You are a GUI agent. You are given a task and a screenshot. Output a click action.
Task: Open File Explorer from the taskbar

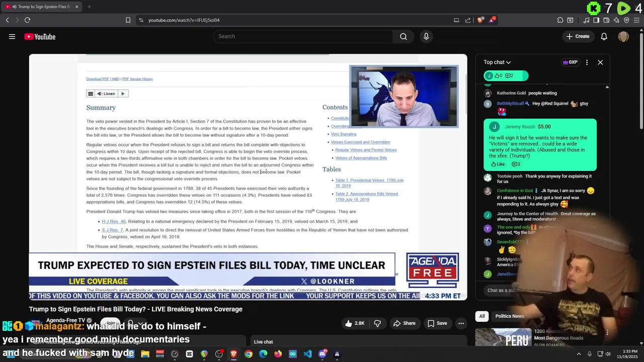(x=145, y=354)
